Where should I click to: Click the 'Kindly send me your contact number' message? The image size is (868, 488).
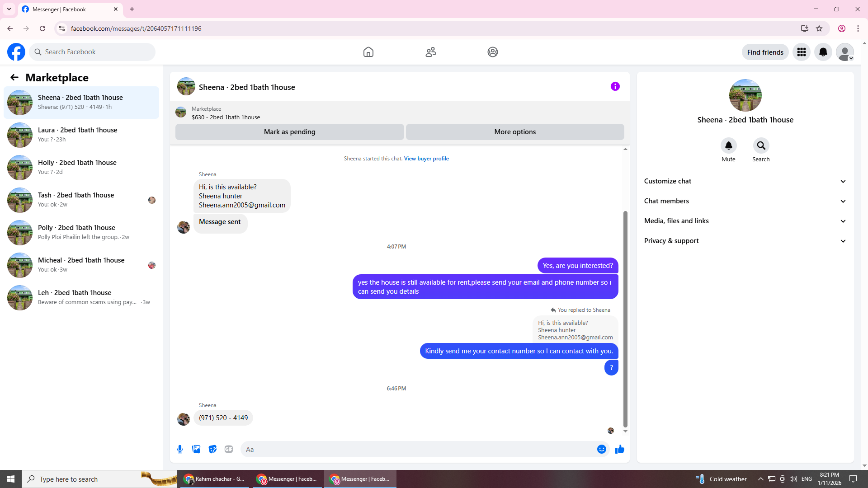tap(519, 351)
